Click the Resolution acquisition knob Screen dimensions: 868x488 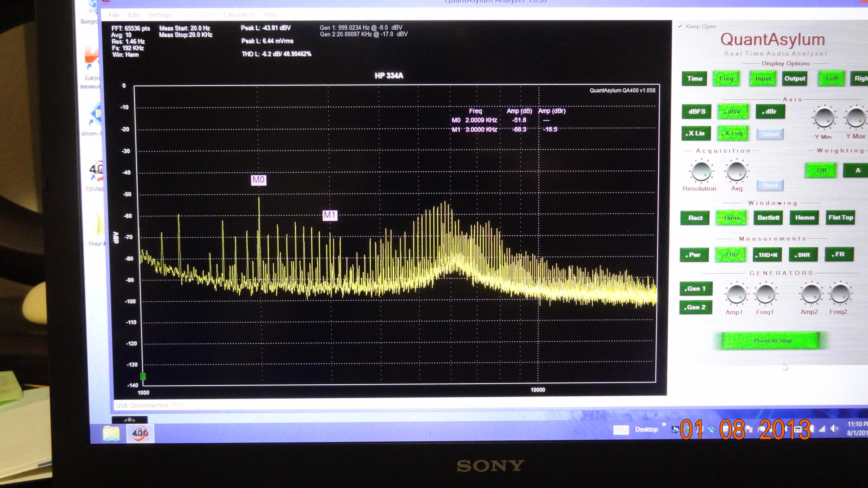pos(702,171)
